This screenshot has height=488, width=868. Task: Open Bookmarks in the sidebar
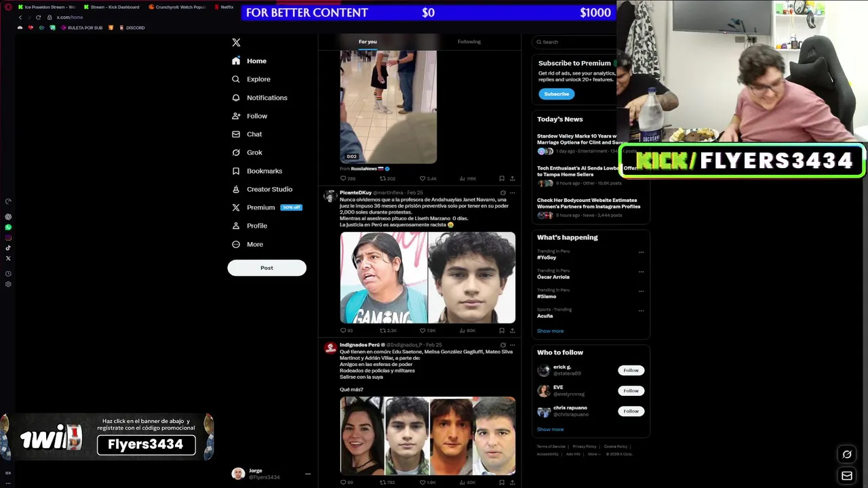point(257,171)
